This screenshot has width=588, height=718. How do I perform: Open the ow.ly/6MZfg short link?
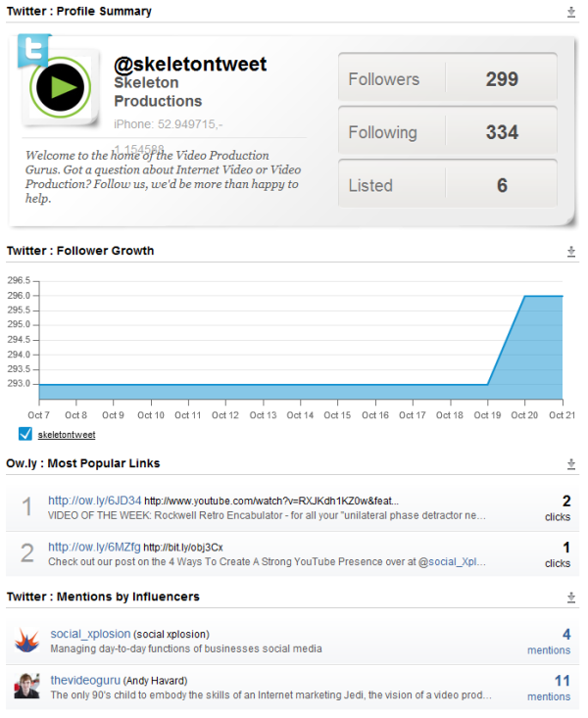(94, 547)
